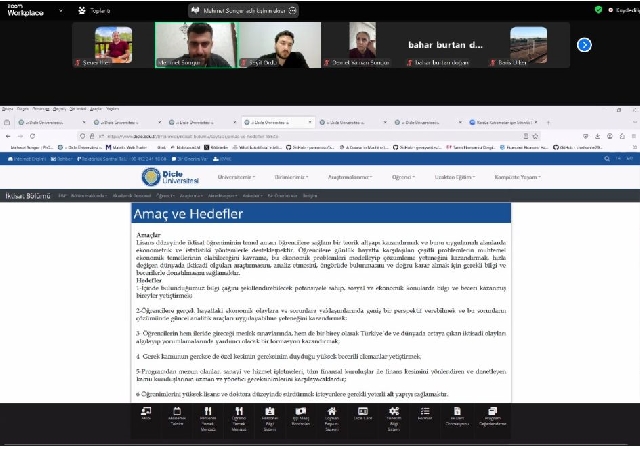
Task: Expand the Zoom Workplace dropdown arrow
Action: tap(60, 11)
